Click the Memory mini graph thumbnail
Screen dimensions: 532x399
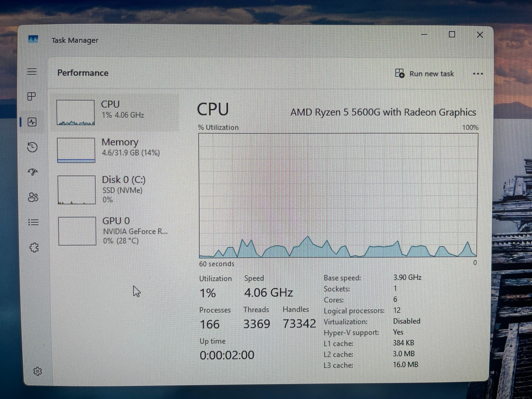(x=76, y=150)
